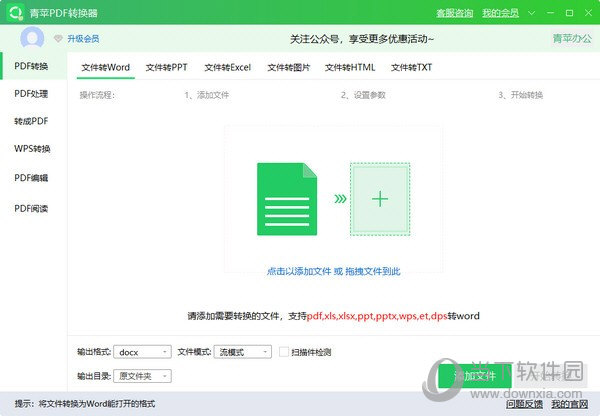Open the title bar dropdown chevron menu
This screenshot has height=416, width=600.
tap(532, 13)
